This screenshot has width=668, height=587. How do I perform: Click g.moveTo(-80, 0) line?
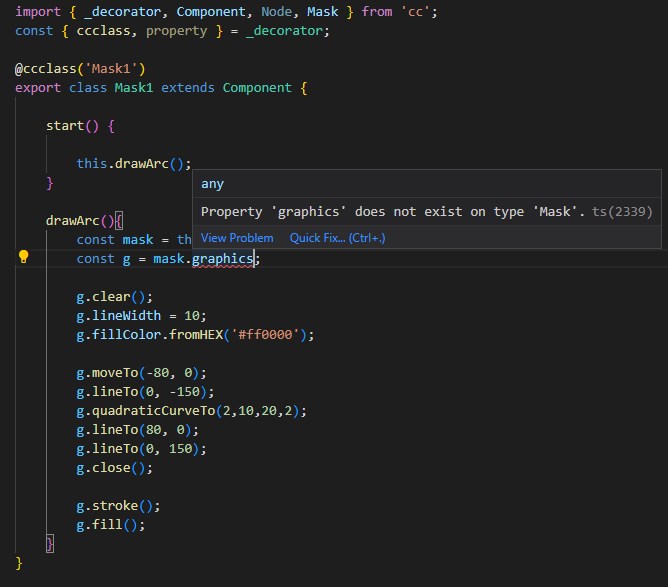tap(141, 373)
